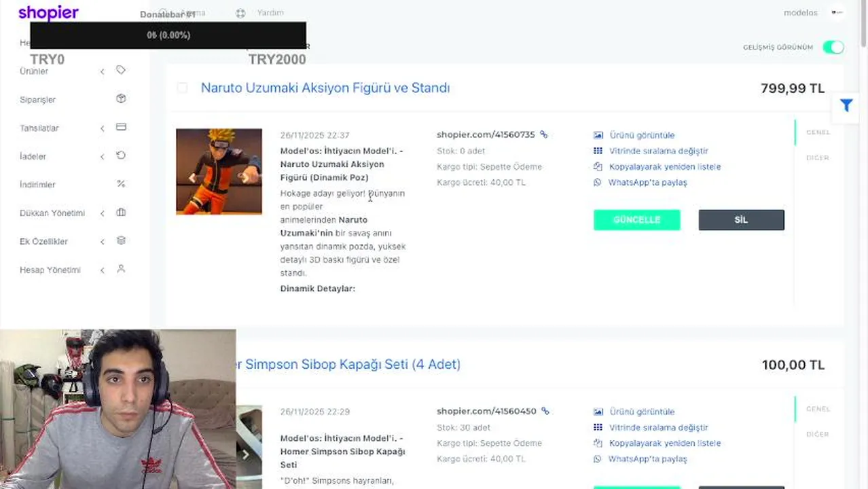Expand the İadeler chevron
This screenshot has width=868, height=489.
(x=102, y=157)
